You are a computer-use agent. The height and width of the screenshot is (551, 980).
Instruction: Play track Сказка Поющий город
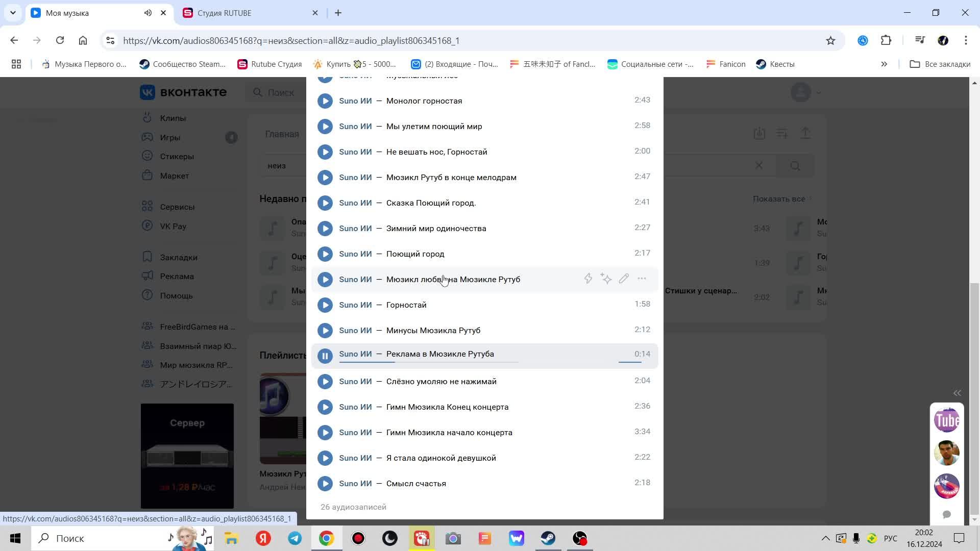click(x=325, y=203)
